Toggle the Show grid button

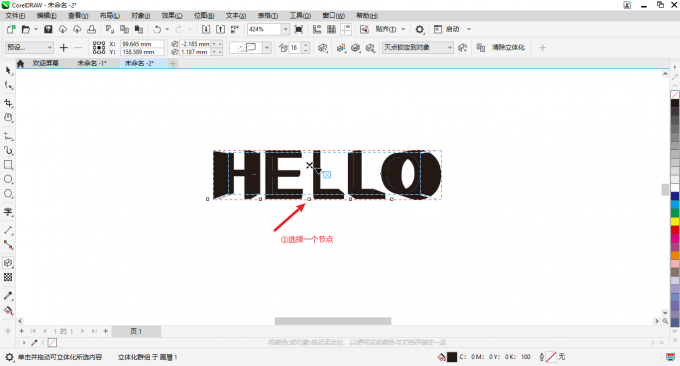coord(331,29)
